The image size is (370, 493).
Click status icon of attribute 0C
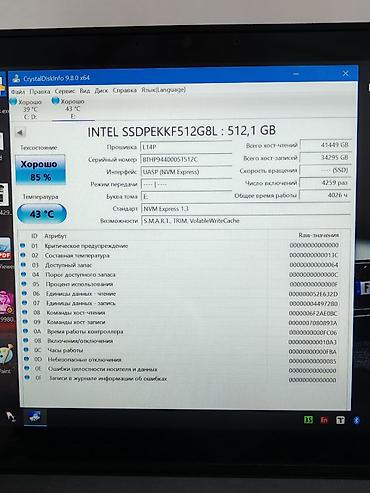click(26, 350)
